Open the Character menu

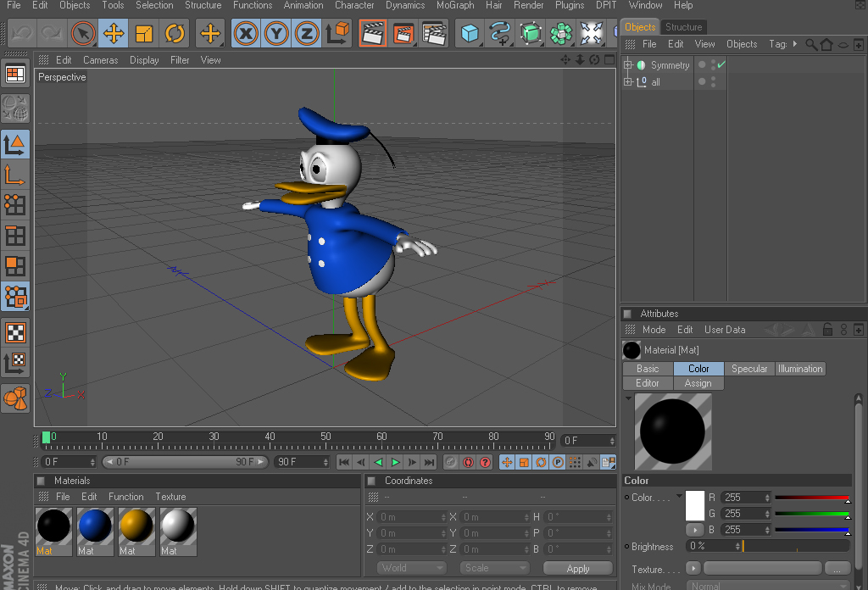(x=354, y=5)
